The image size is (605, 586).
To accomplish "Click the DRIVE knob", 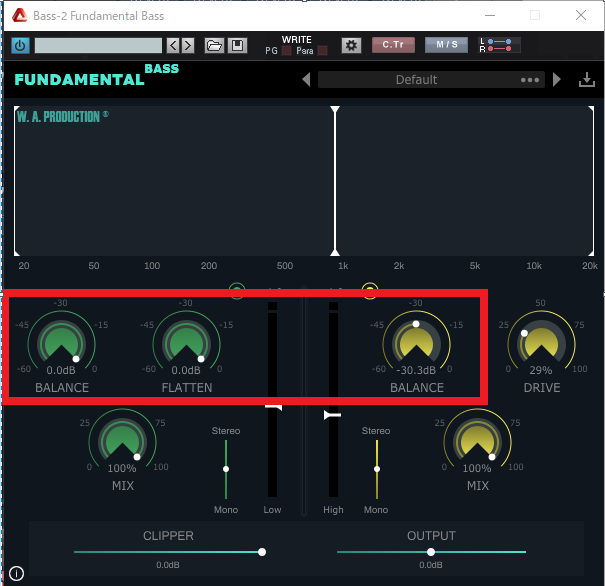I will click(x=541, y=343).
